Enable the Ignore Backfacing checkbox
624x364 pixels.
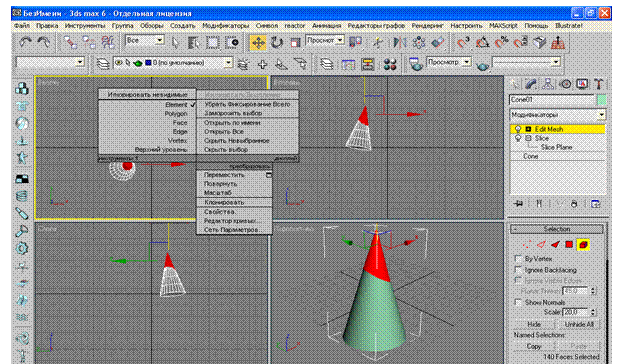[x=518, y=270]
